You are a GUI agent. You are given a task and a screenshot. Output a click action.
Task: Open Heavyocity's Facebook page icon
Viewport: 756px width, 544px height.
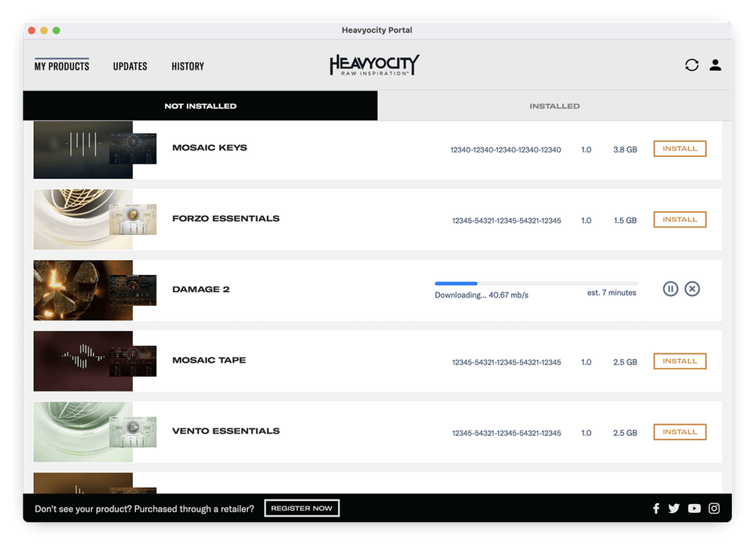[x=655, y=508]
